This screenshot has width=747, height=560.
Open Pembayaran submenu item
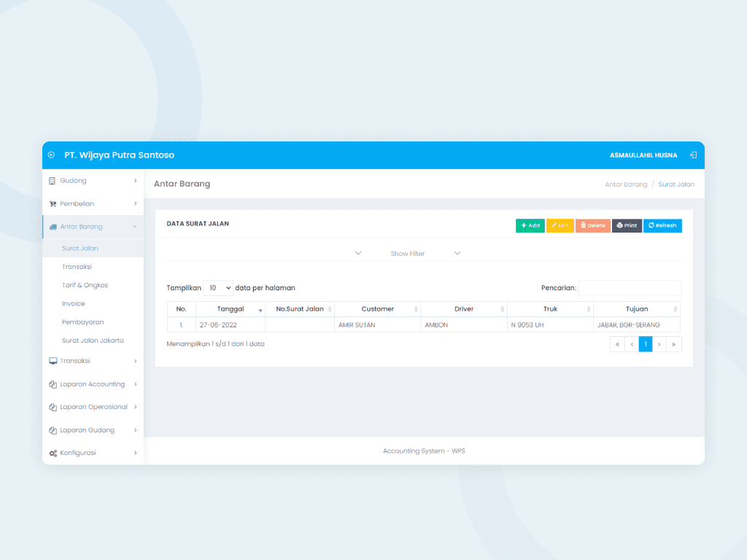83,322
